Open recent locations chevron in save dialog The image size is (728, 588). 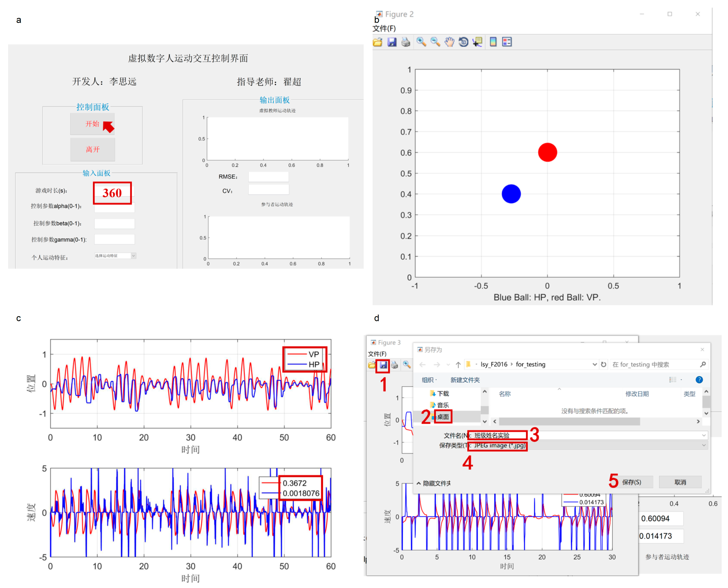448,365
